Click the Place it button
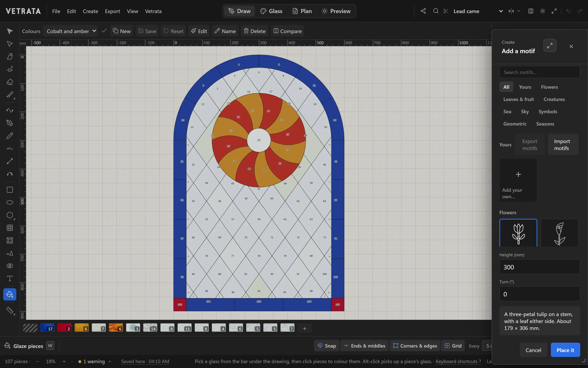Image resolution: width=588 pixels, height=368 pixels. (x=565, y=350)
